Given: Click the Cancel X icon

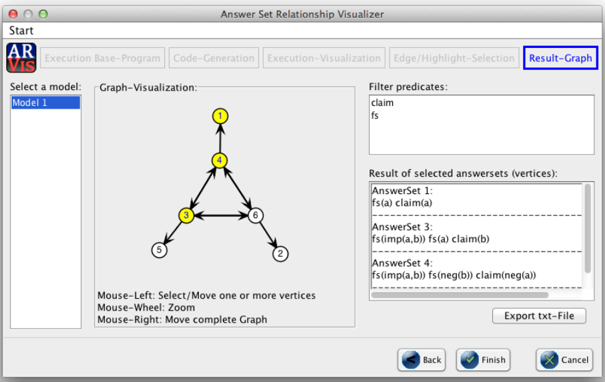Looking at the screenshot, I should [549, 360].
